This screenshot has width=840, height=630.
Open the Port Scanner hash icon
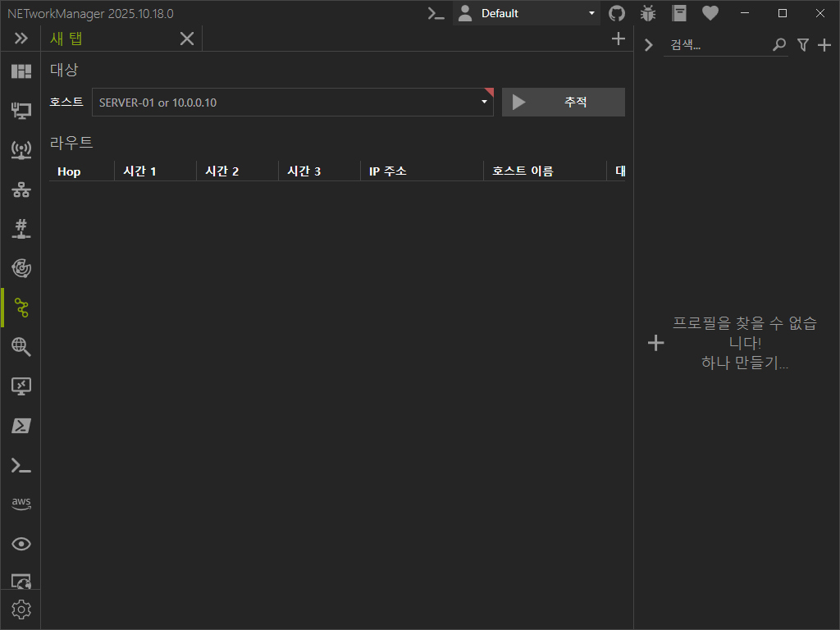coord(21,229)
